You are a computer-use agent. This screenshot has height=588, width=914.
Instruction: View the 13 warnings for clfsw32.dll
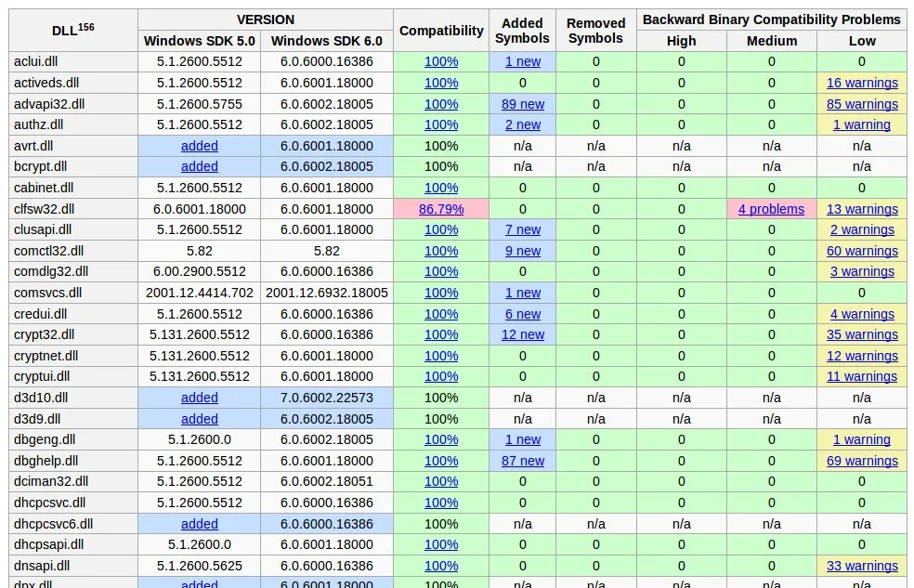[862, 209]
